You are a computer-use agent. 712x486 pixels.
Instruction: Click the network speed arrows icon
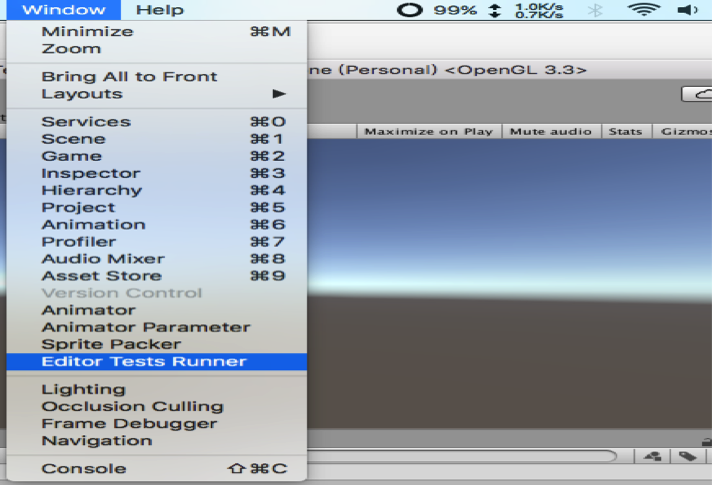click(x=495, y=10)
